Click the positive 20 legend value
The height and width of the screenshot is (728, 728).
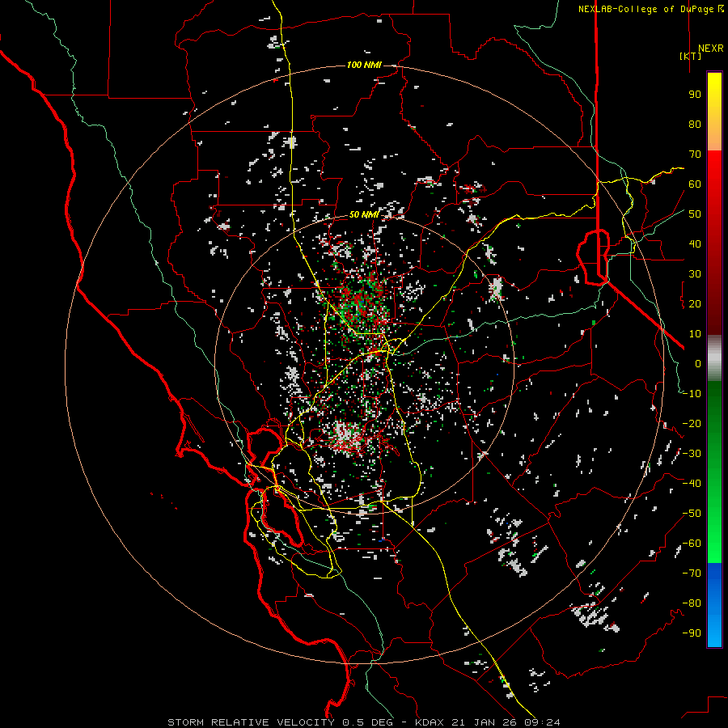click(x=695, y=303)
